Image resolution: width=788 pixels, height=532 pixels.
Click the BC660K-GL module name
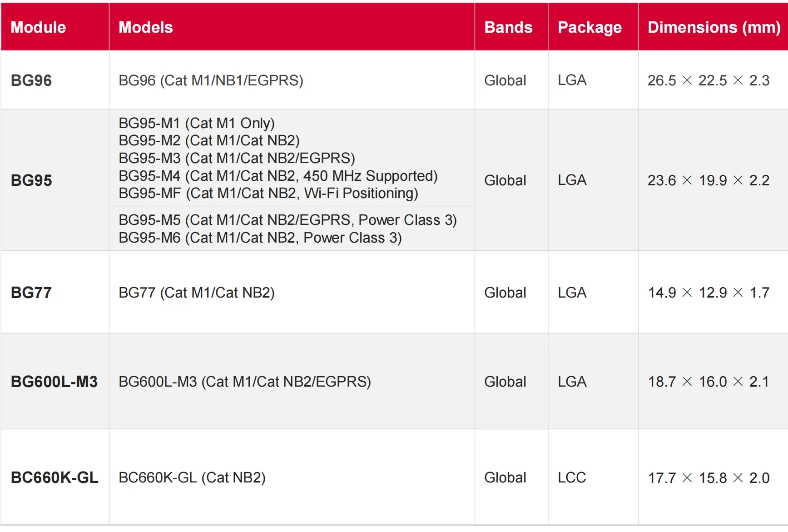click(55, 477)
